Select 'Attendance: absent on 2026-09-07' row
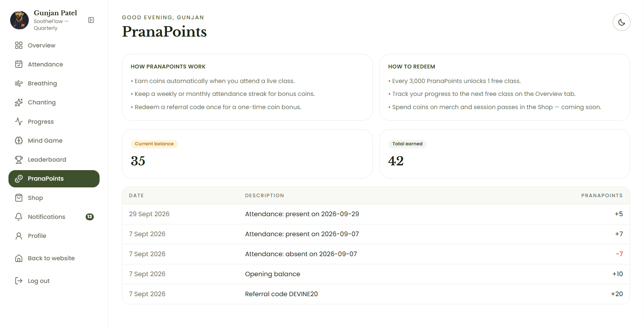Image resolution: width=644 pixels, height=326 pixels. [x=376, y=254]
